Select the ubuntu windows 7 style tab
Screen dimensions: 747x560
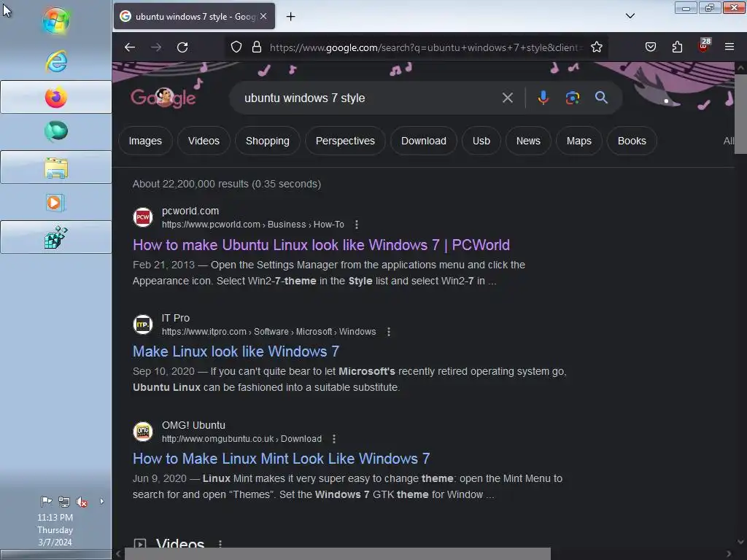tap(194, 16)
